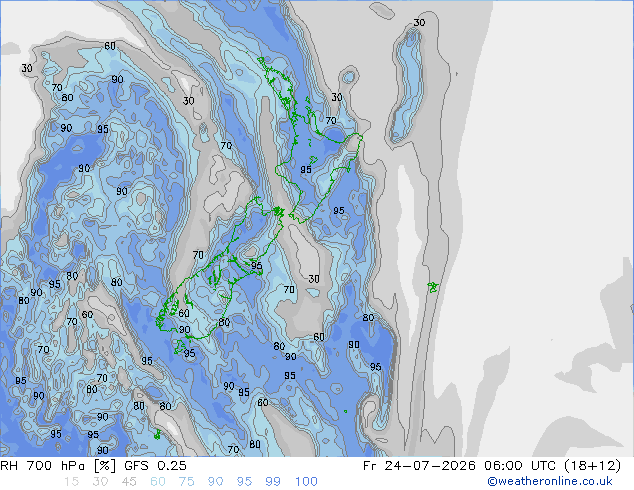Click the 99 value in the legend
The height and width of the screenshot is (490, 634).
273,482
